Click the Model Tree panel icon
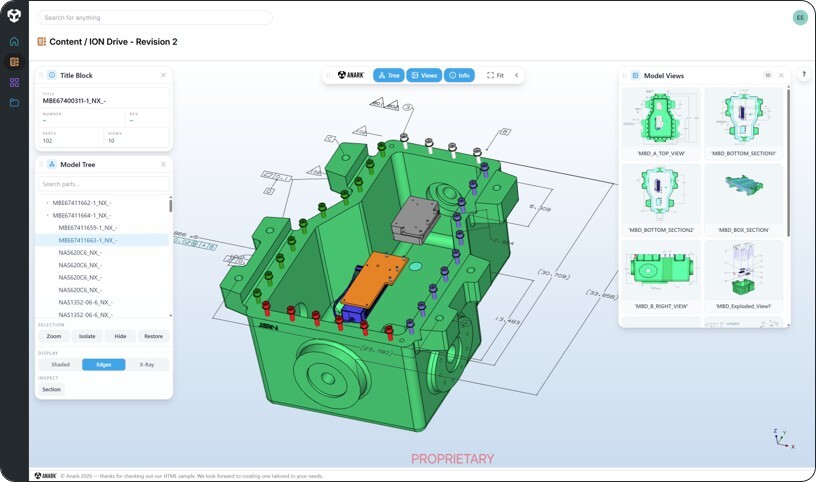This screenshot has height=482, width=816. click(x=52, y=164)
